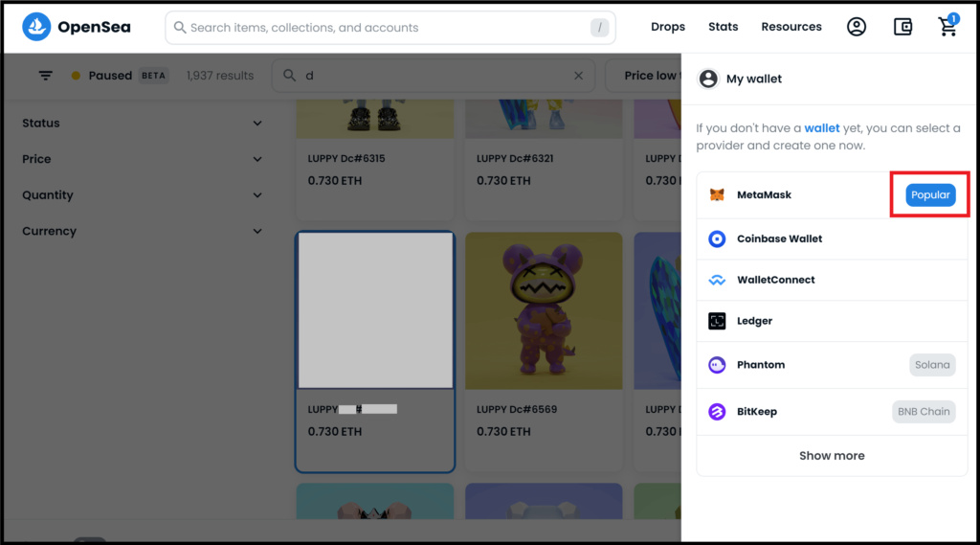Open the Stats menu
The image size is (980, 545).
pos(724,27)
